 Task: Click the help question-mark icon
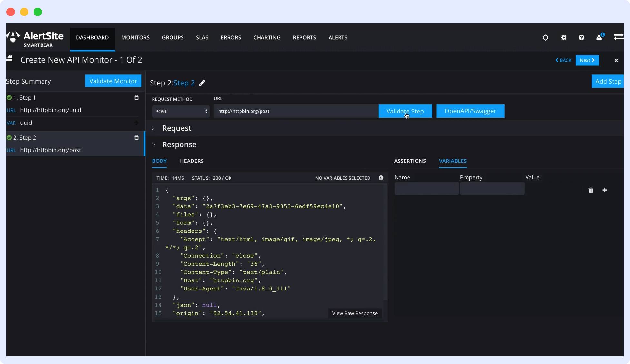[581, 37]
